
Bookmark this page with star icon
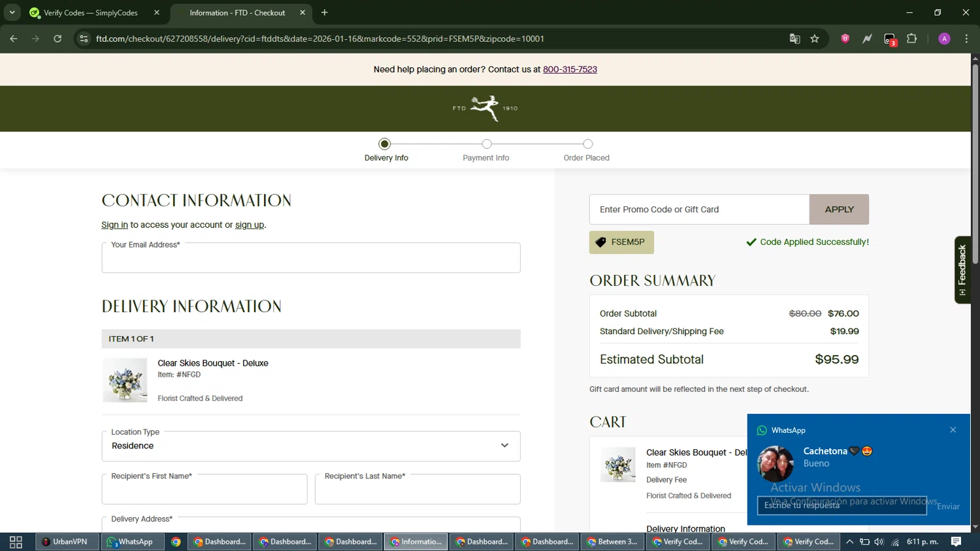coord(815,39)
